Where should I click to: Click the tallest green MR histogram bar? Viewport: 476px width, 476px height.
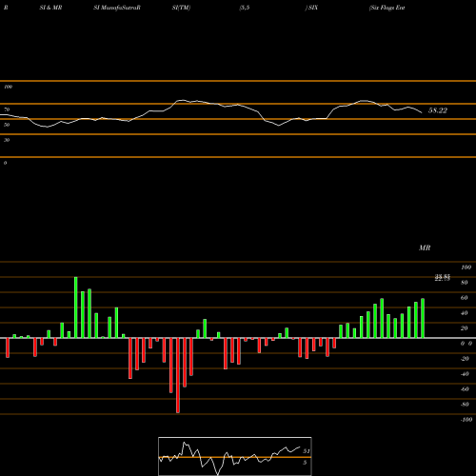[76, 307]
